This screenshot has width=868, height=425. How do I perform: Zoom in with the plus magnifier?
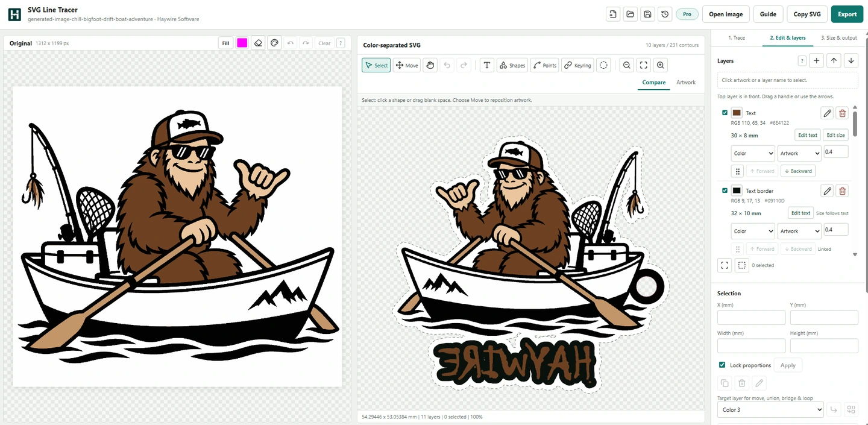[x=661, y=65]
